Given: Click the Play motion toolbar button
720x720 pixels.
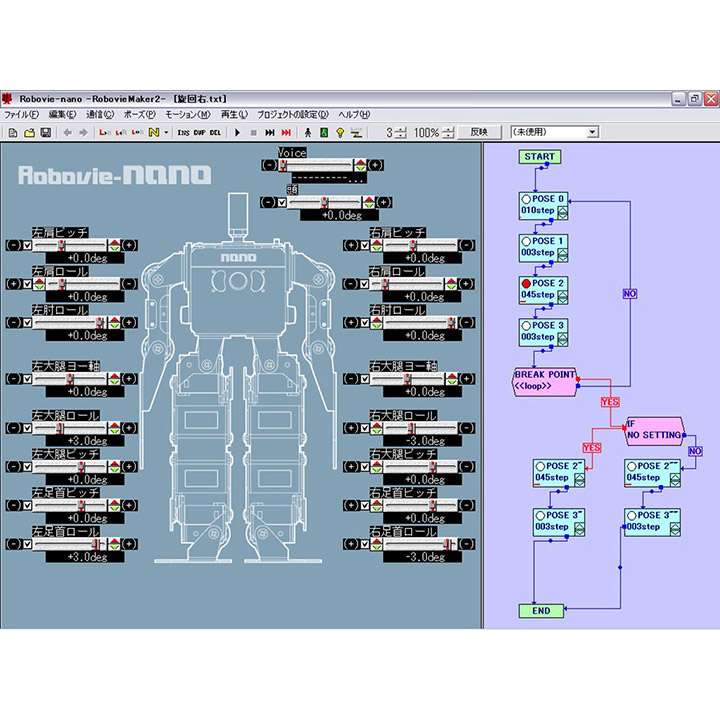Looking at the screenshot, I should click(x=238, y=132).
